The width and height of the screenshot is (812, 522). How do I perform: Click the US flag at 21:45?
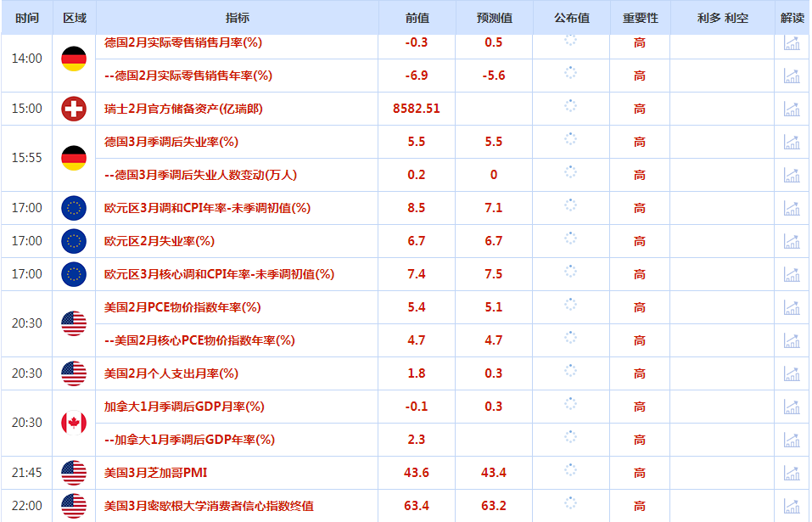(74, 473)
